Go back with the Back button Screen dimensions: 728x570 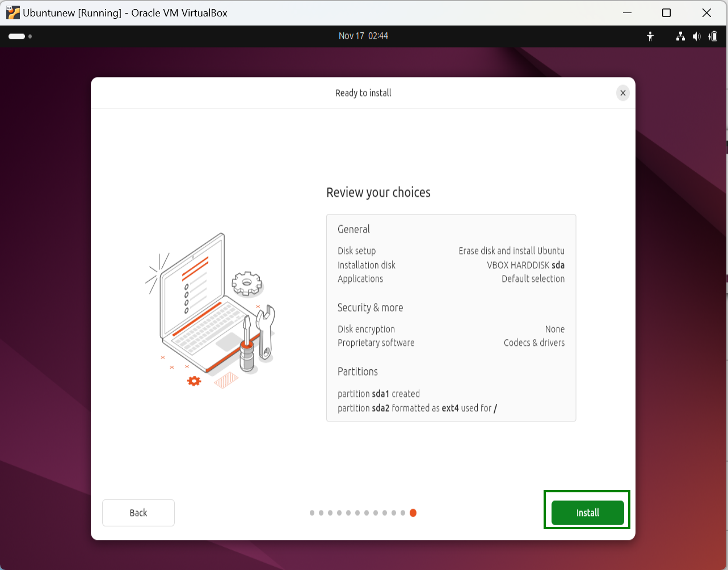138,513
